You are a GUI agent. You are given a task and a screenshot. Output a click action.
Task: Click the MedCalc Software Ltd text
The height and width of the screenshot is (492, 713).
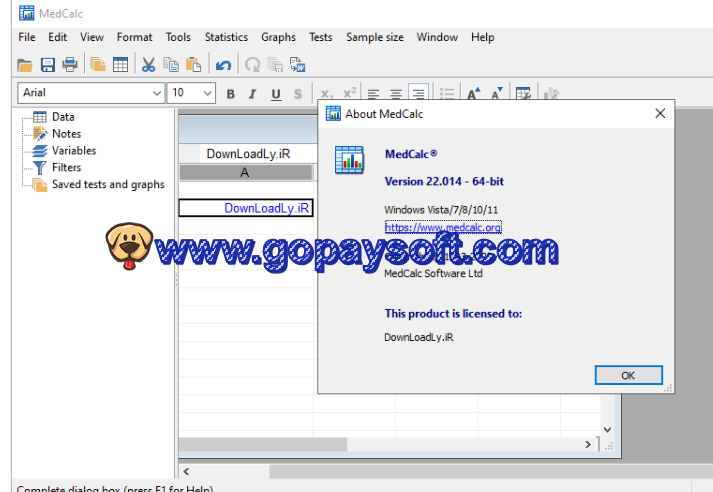click(x=433, y=273)
